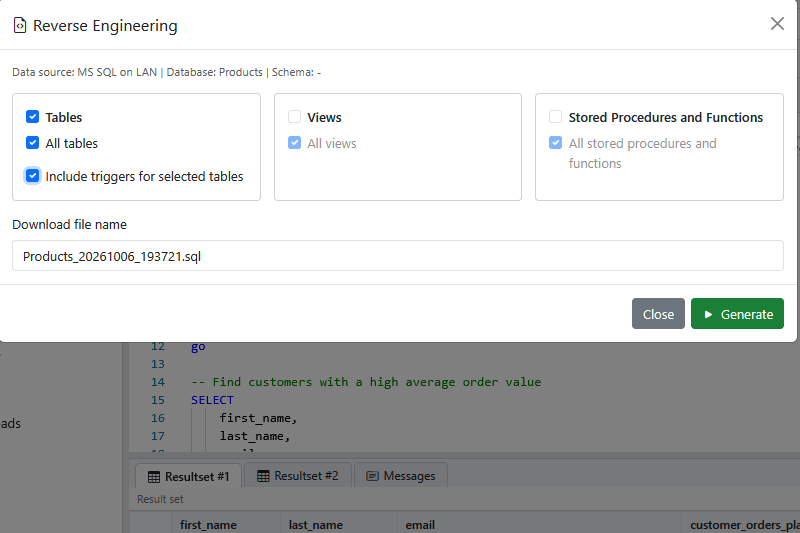The height and width of the screenshot is (533, 800).
Task: Toggle the All tables checkbox
Action: point(32,143)
